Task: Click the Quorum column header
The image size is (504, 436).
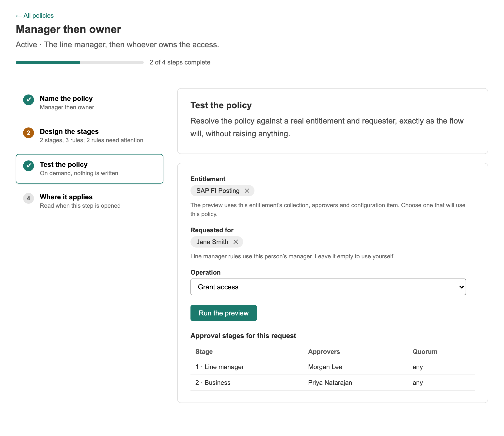Action: pos(425,352)
